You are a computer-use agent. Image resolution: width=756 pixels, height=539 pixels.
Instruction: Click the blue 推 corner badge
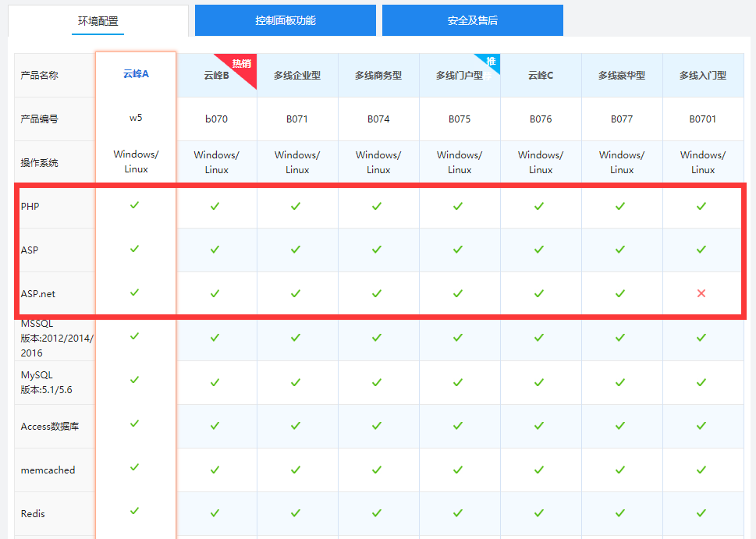(492, 61)
